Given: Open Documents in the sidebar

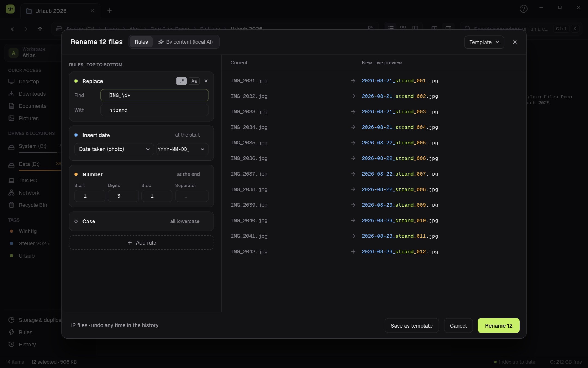Looking at the screenshot, I should coord(27,106).
